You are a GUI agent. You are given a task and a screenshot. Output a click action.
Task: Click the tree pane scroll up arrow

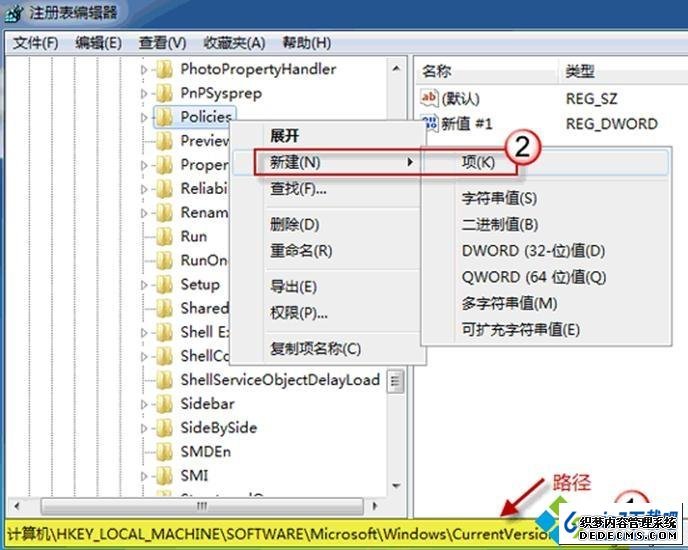pos(396,69)
